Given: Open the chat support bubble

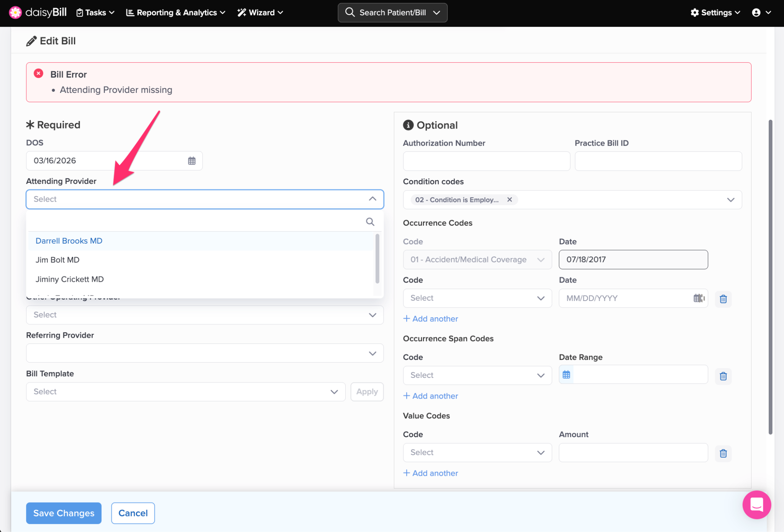Looking at the screenshot, I should coord(756,505).
